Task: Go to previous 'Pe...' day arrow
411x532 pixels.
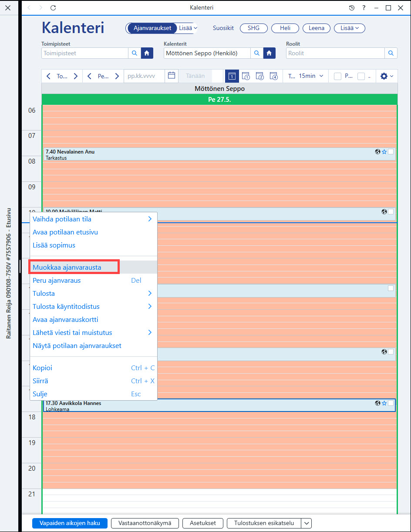Action: click(x=89, y=76)
